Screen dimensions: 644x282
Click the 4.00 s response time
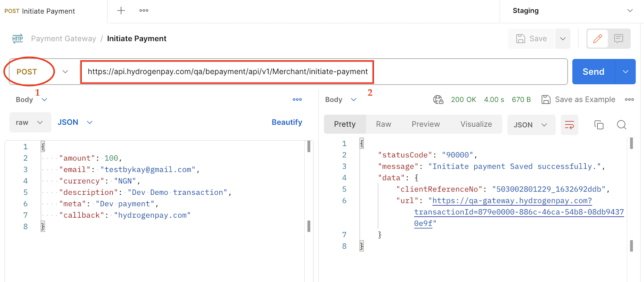click(494, 99)
